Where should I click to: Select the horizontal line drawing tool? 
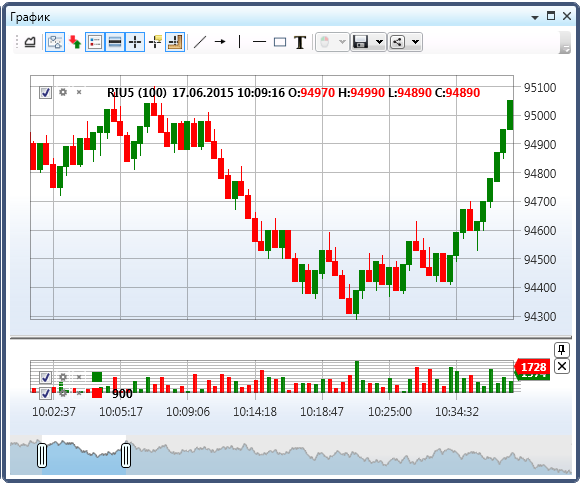(x=259, y=42)
